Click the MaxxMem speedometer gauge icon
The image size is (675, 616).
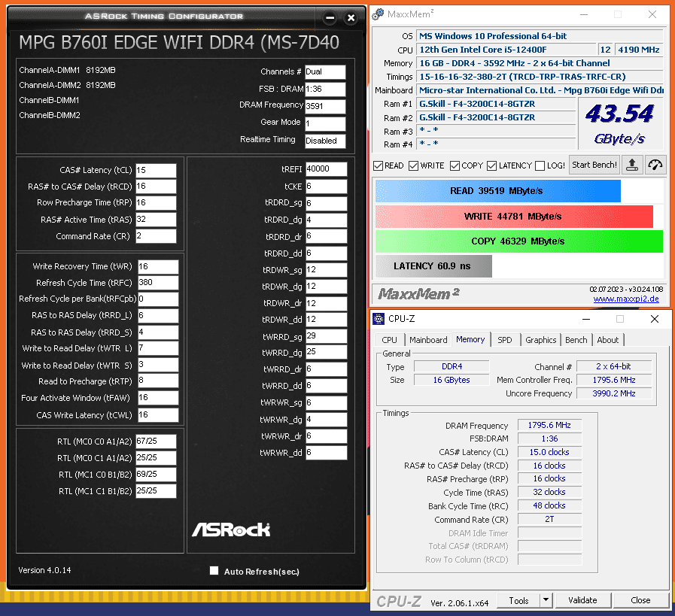point(655,165)
